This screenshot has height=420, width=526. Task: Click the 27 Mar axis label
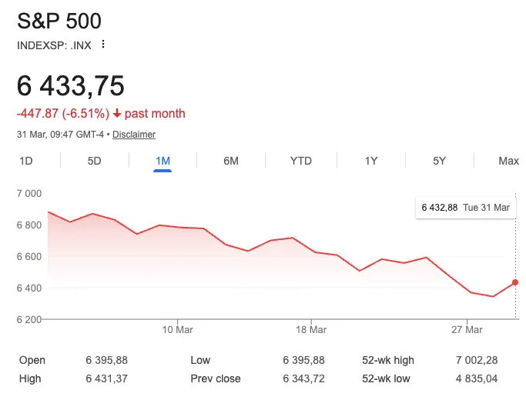468,330
